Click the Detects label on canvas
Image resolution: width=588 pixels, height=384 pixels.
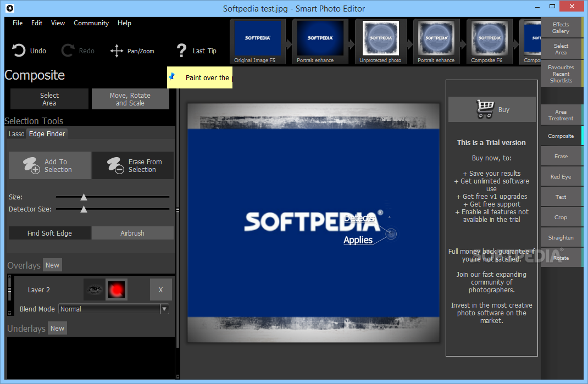coord(359,218)
